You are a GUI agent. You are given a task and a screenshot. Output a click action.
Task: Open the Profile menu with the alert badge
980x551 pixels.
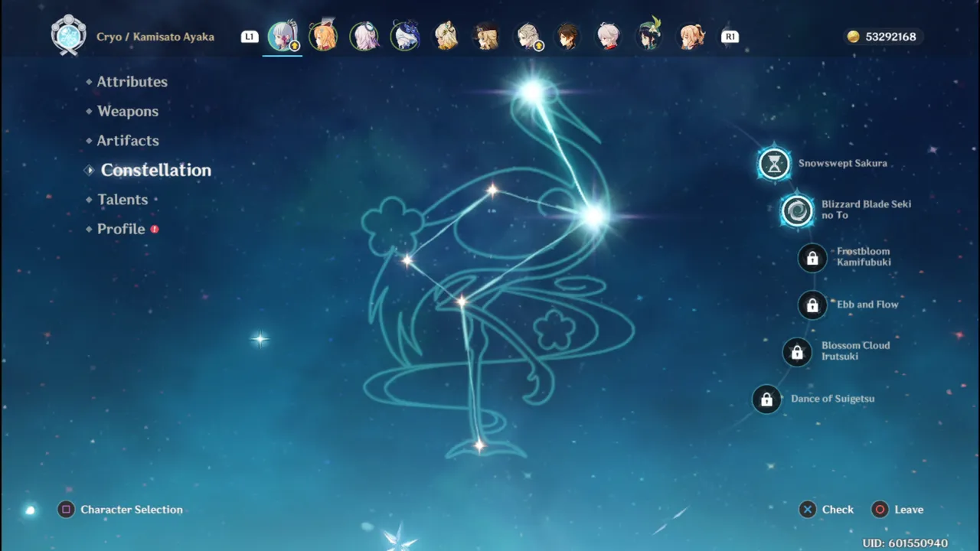121,229
